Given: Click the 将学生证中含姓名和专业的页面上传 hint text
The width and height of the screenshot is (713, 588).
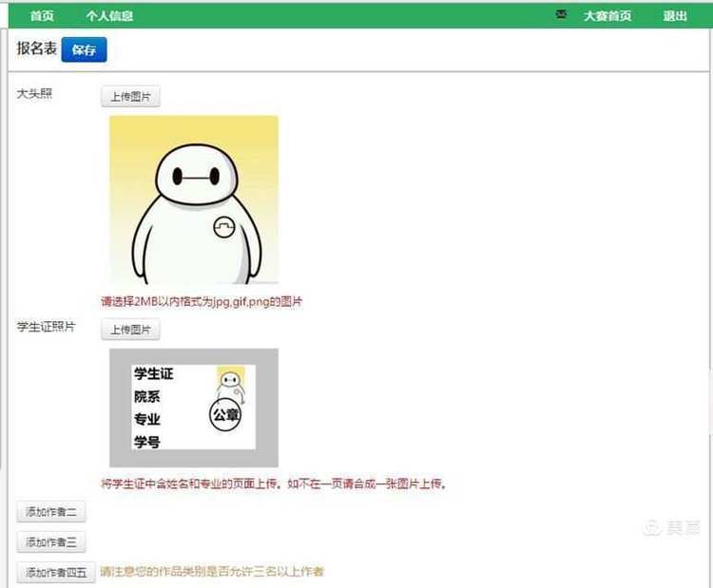Looking at the screenshot, I should pyautogui.click(x=273, y=484).
